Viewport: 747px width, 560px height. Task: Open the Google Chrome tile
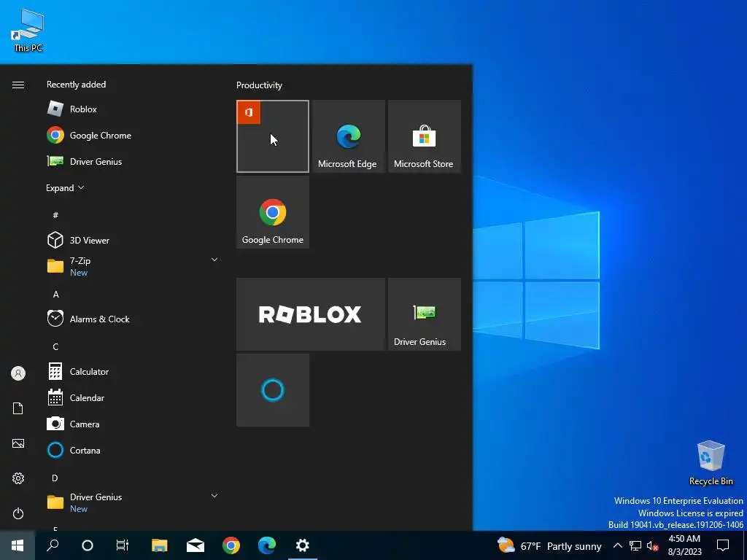tap(273, 212)
